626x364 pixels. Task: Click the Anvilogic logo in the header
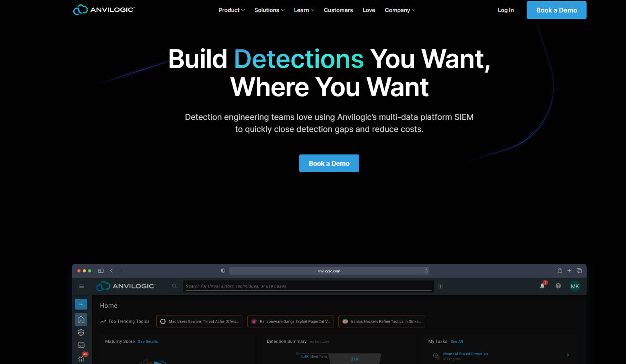coord(104,10)
